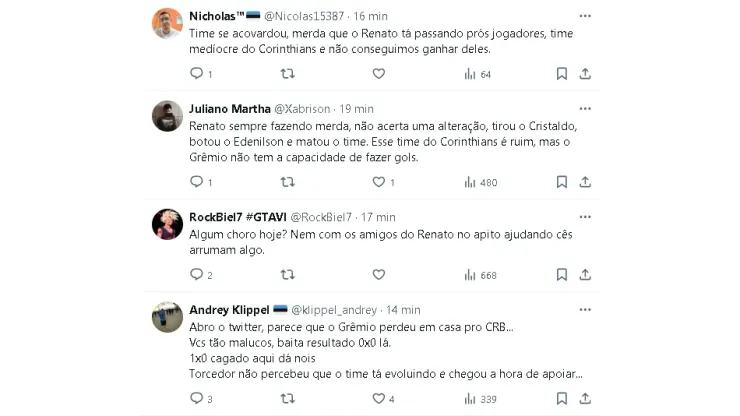
Task: Like Juliano Martha's tweet
Action: (x=378, y=182)
